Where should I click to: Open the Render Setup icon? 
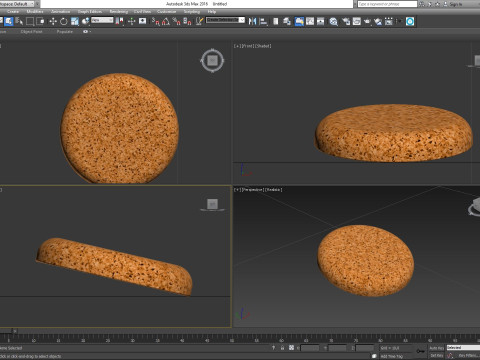coord(346,22)
